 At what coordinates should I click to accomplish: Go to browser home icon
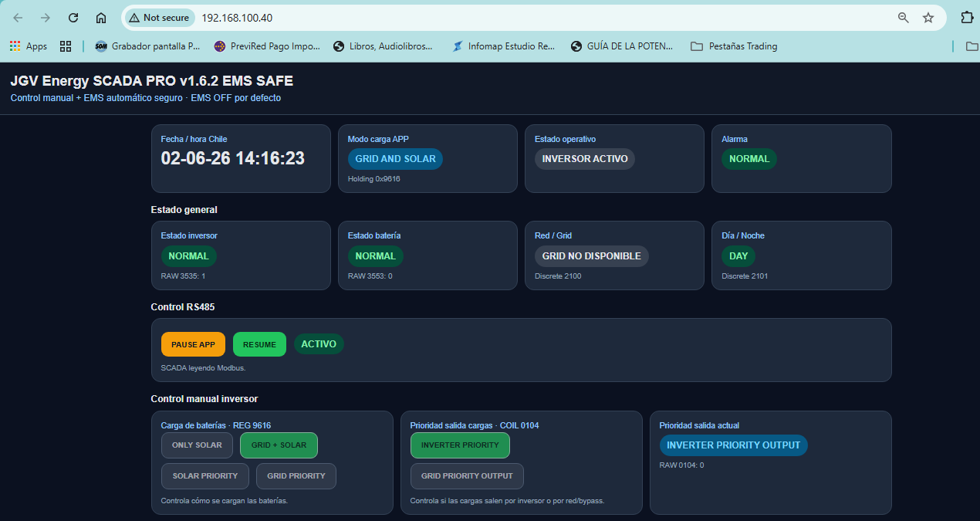tap(101, 18)
